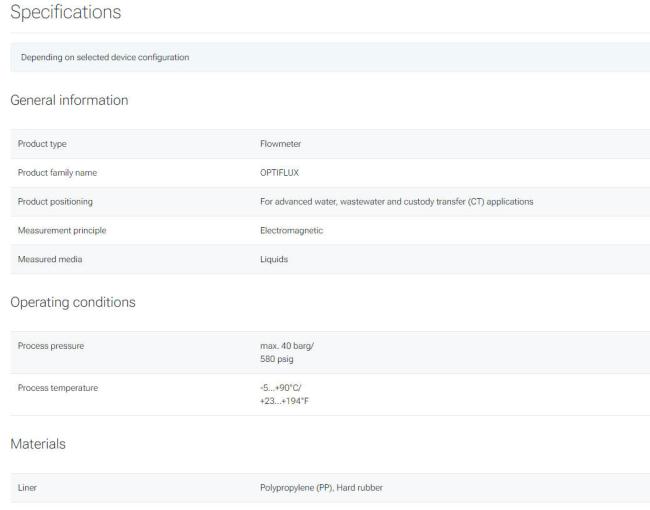Click the Flowmeter product type value
This screenshot has width=650, height=510.
[280, 144]
